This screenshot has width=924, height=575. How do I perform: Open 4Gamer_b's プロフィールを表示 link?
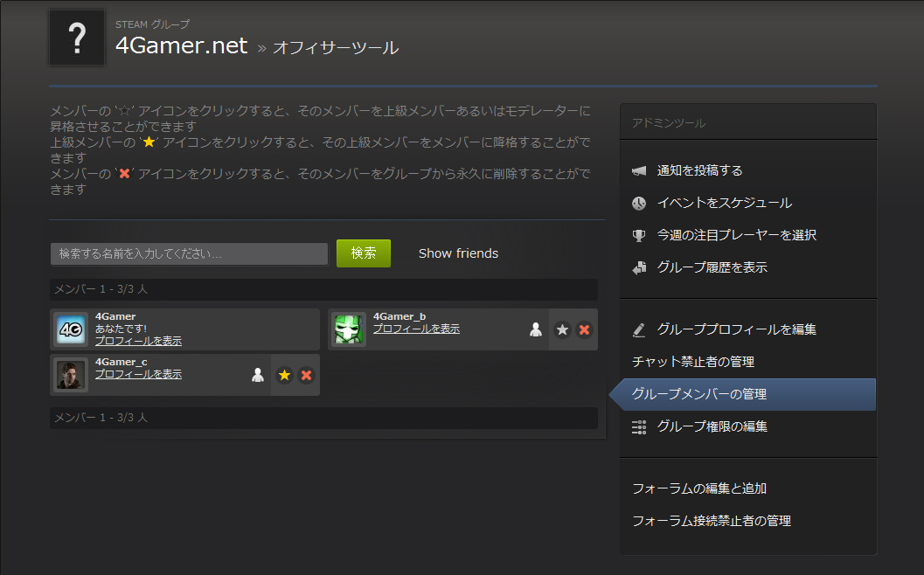coord(416,329)
